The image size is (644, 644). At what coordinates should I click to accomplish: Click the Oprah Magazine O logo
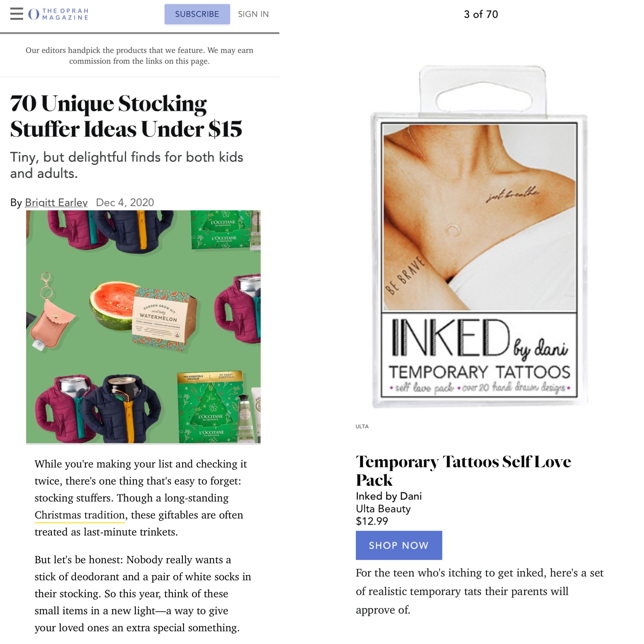point(34,14)
